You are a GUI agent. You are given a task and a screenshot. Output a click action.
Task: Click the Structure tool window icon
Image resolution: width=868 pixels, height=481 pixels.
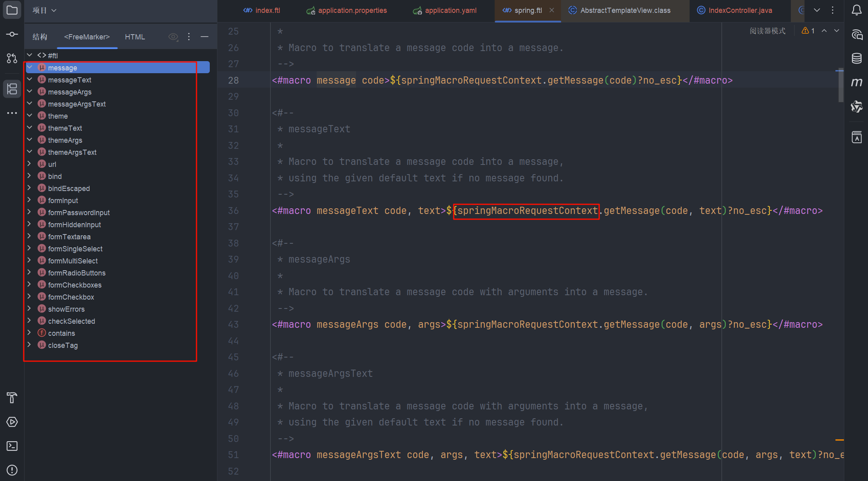12,88
